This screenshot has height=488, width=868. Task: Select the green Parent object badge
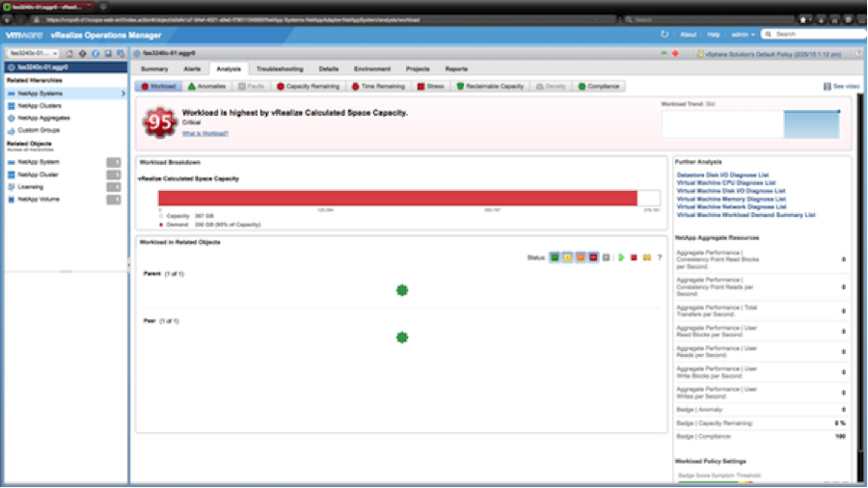(402, 290)
